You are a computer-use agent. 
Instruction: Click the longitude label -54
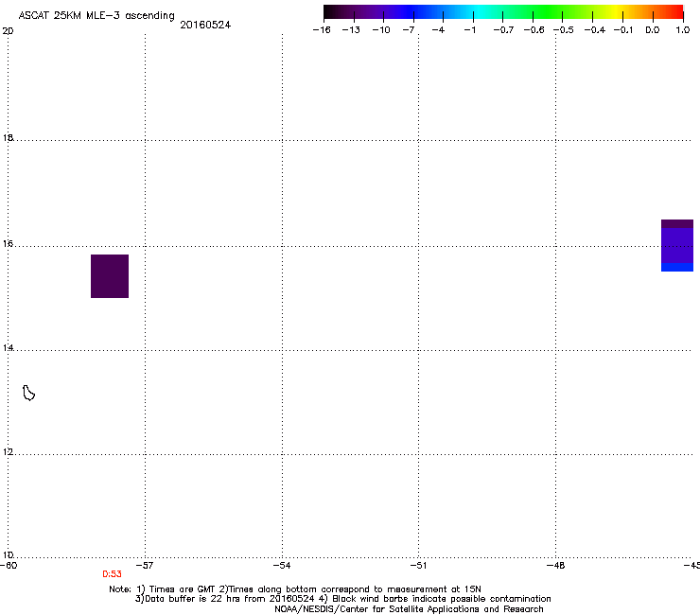282,566
